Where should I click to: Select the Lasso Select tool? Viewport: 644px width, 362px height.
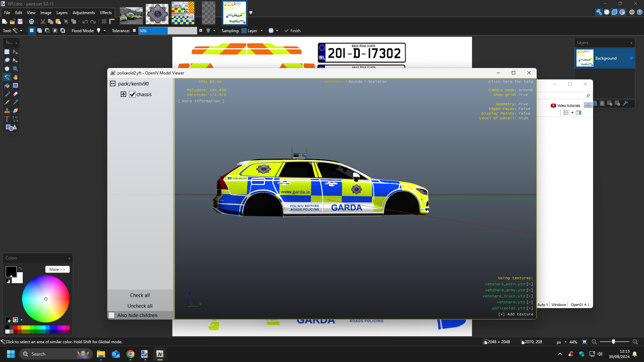click(x=7, y=60)
